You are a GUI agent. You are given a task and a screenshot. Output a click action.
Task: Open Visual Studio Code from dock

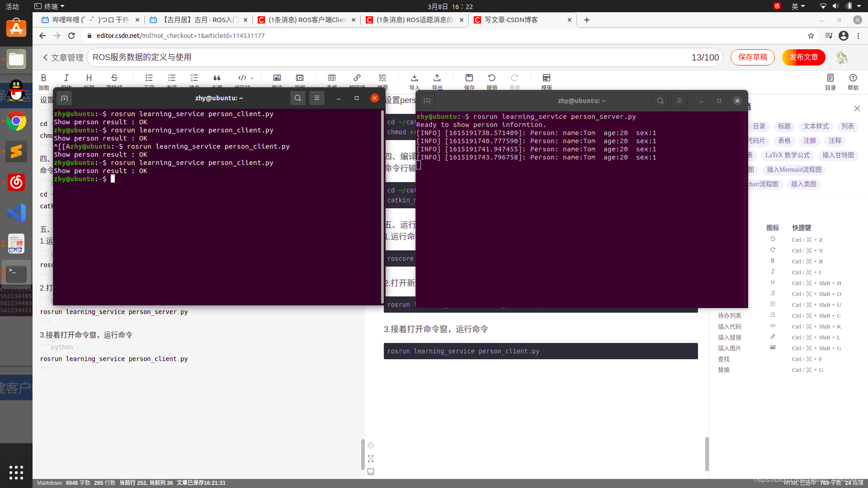pyautogui.click(x=16, y=213)
